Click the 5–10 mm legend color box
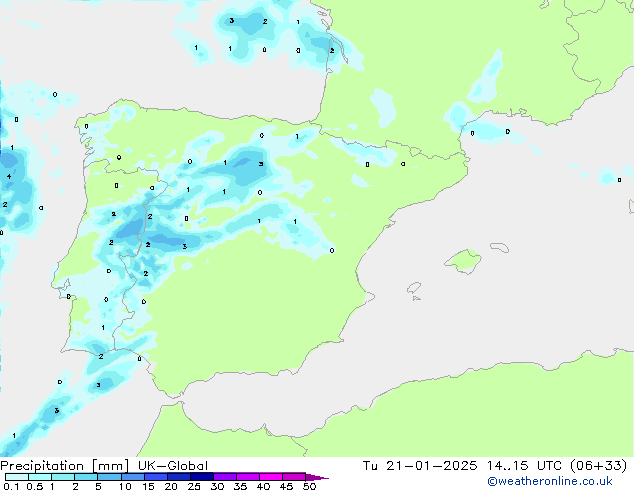The image size is (634, 490). click(x=109, y=477)
